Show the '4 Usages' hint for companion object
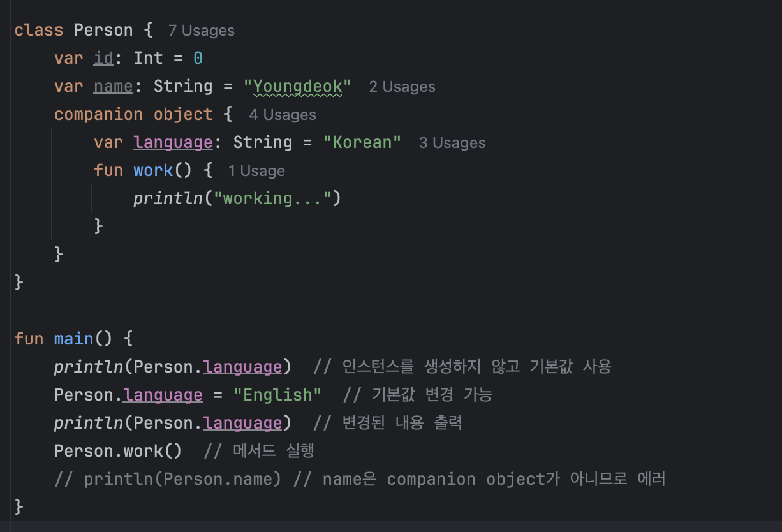 pos(283,115)
